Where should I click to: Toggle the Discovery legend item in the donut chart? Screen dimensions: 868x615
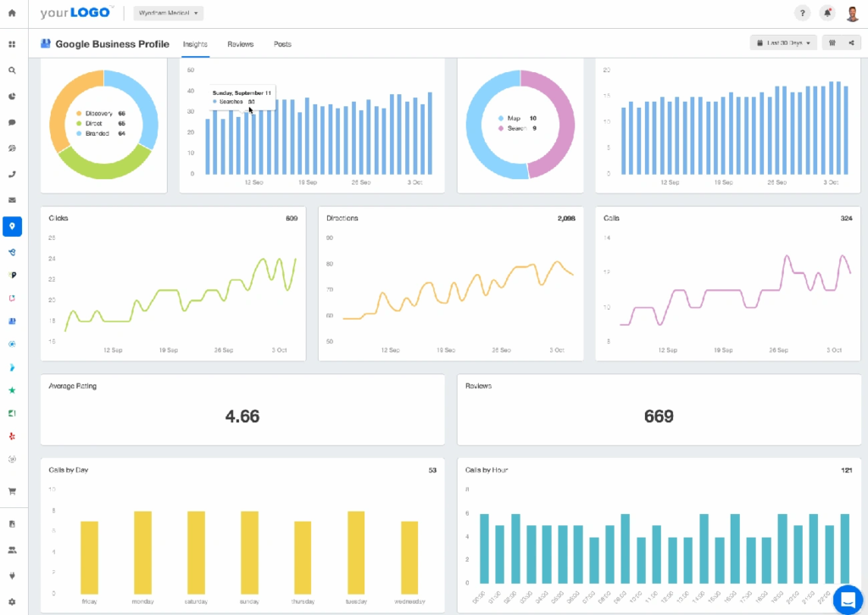click(x=99, y=113)
